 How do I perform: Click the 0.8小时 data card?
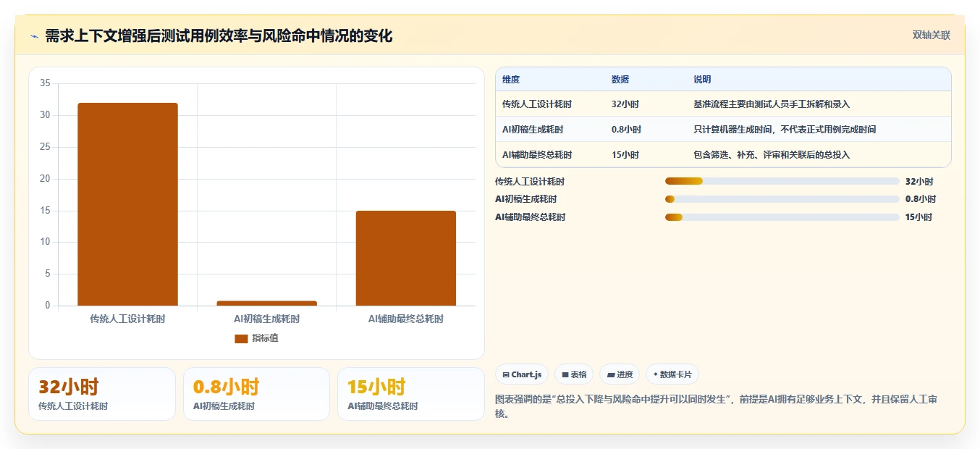click(x=256, y=394)
